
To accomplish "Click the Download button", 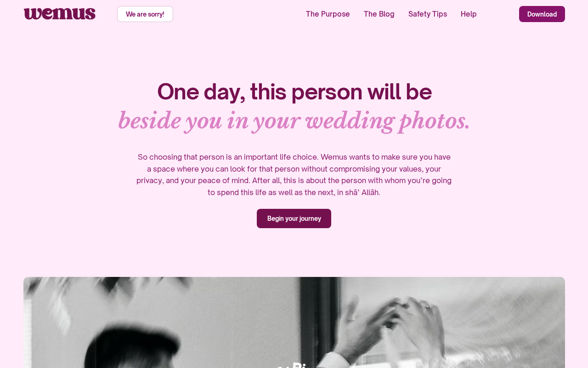I will 542,14.
